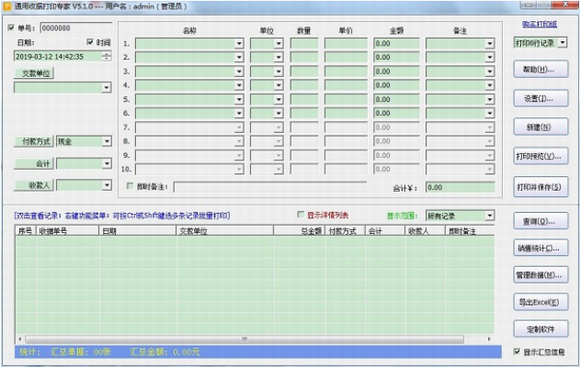Click the 帮助(H) button
Image resolution: width=580 pixels, height=367 pixels.
(540, 70)
